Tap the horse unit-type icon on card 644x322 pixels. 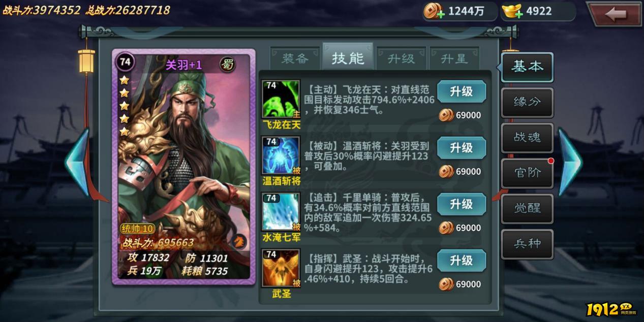238,241
